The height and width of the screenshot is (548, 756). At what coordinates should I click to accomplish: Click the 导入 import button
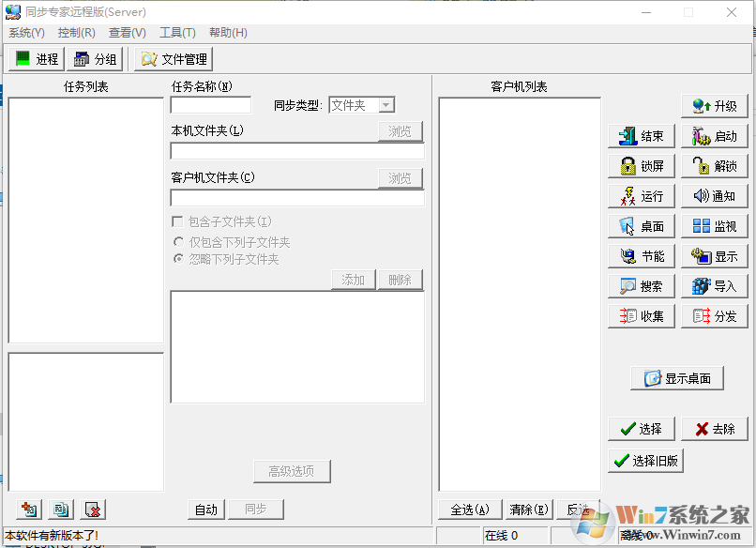715,286
